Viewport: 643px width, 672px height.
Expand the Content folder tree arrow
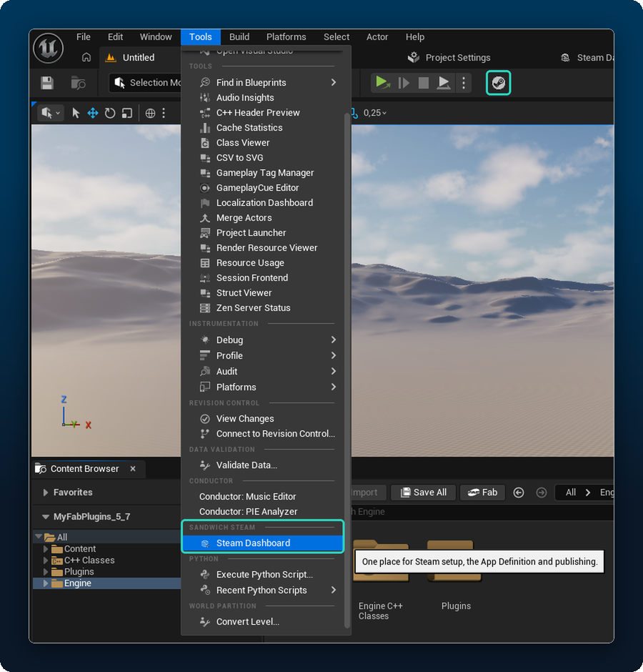[46, 548]
